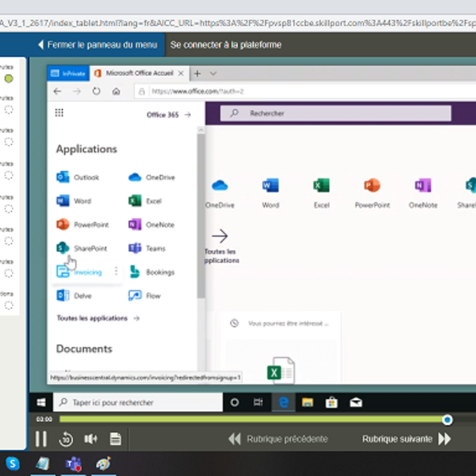Click the Applications panel scrollbar
Screen dimensions: 476x476
201,215
